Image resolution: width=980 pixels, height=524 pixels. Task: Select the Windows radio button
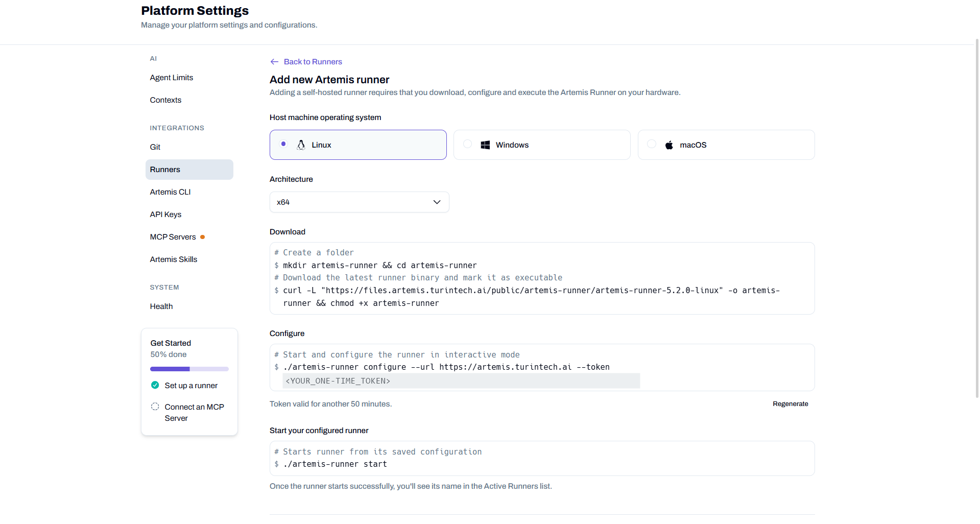[467, 144]
